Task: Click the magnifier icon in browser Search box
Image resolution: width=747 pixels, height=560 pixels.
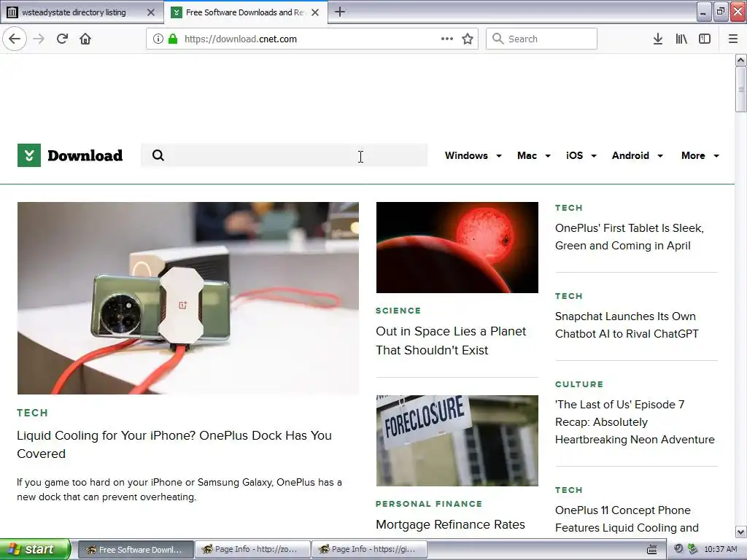Action: [498, 39]
